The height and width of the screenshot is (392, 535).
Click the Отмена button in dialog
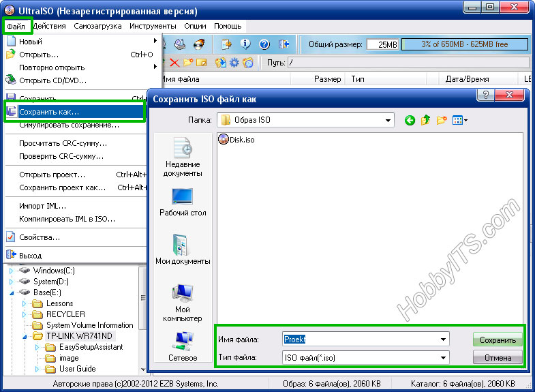[498, 358]
